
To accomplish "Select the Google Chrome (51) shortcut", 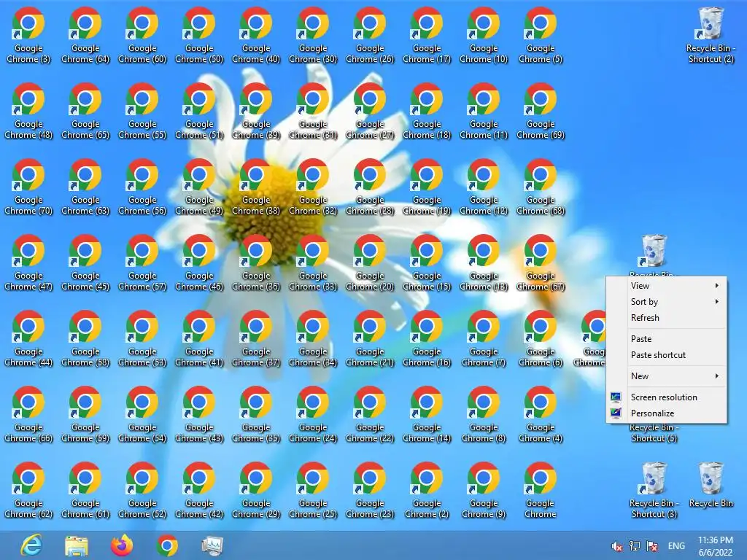I will click(199, 112).
